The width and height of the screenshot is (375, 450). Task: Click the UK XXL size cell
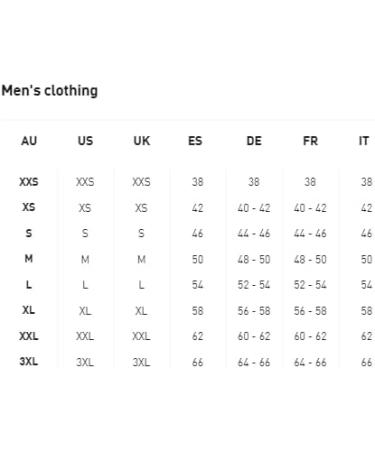coord(141,336)
